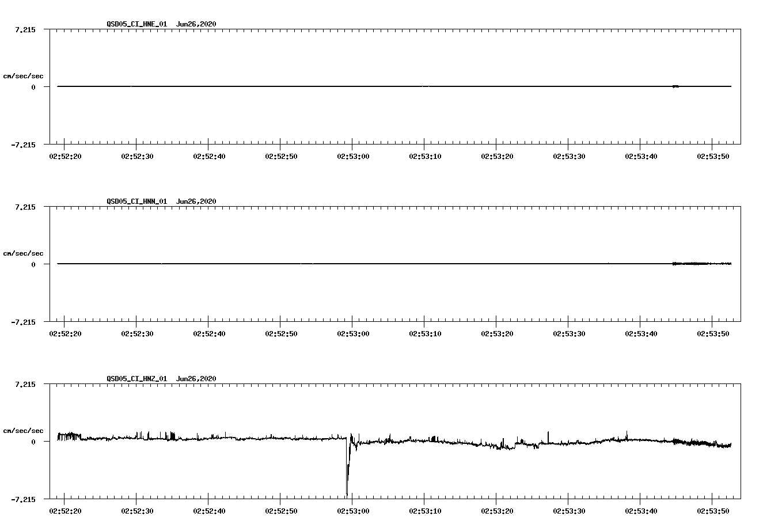
Task: Click 02:53:10 time label on HNE axis
Action: tap(425, 157)
